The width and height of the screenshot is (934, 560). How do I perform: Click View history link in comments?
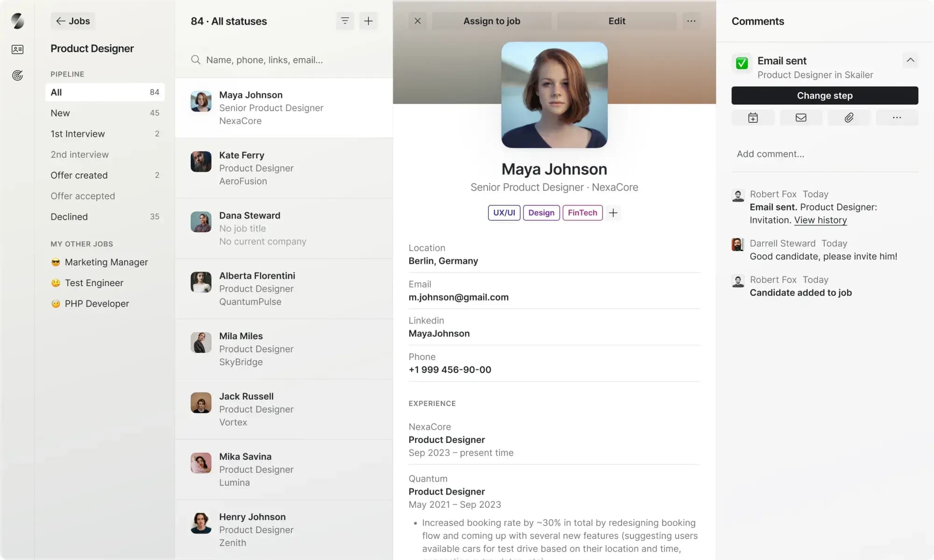coord(819,220)
